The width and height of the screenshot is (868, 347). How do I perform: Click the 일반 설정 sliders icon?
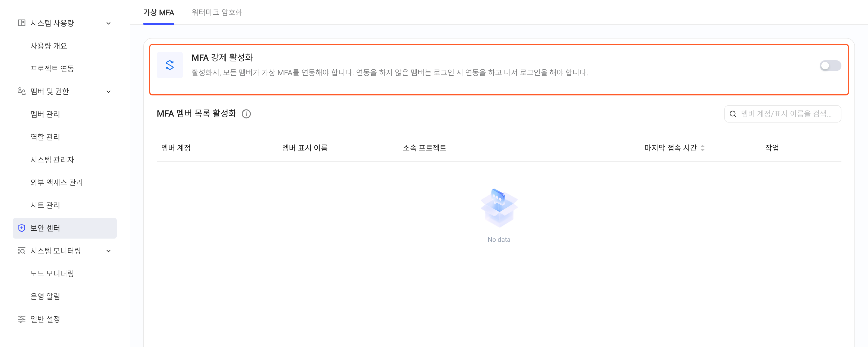22,319
